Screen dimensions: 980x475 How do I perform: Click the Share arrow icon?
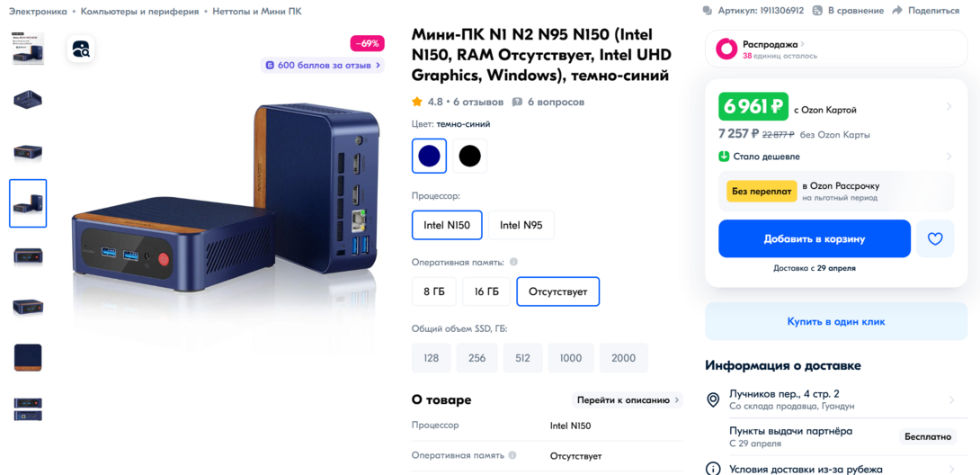point(897,11)
